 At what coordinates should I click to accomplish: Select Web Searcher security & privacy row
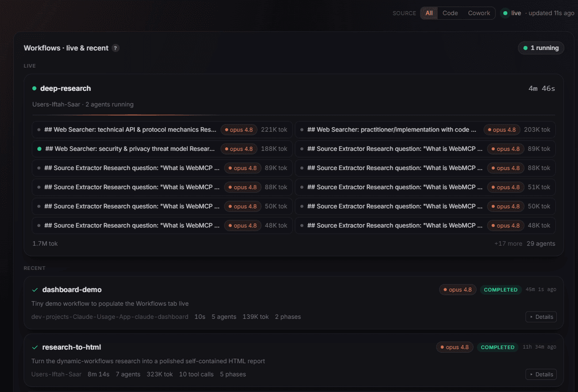pyautogui.click(x=162, y=149)
